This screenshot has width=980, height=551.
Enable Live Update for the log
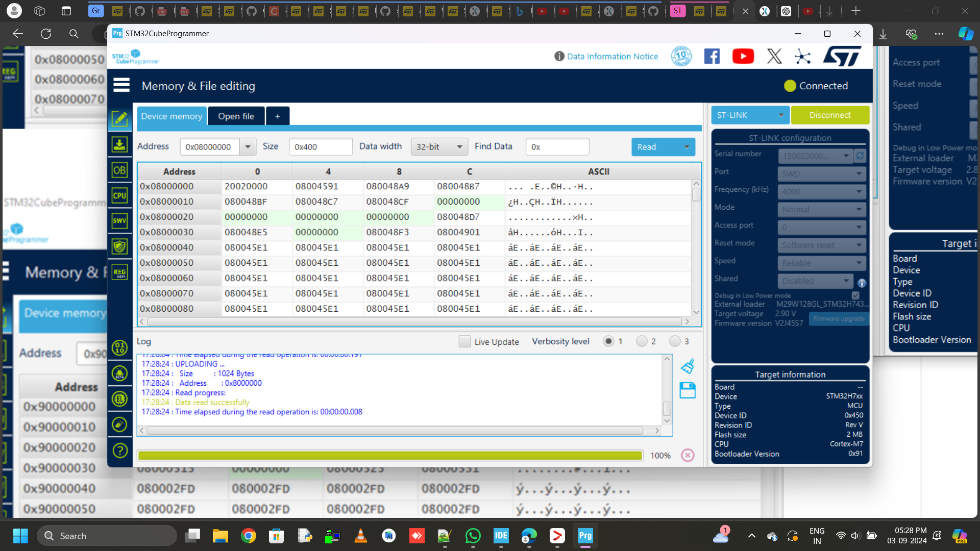(464, 341)
